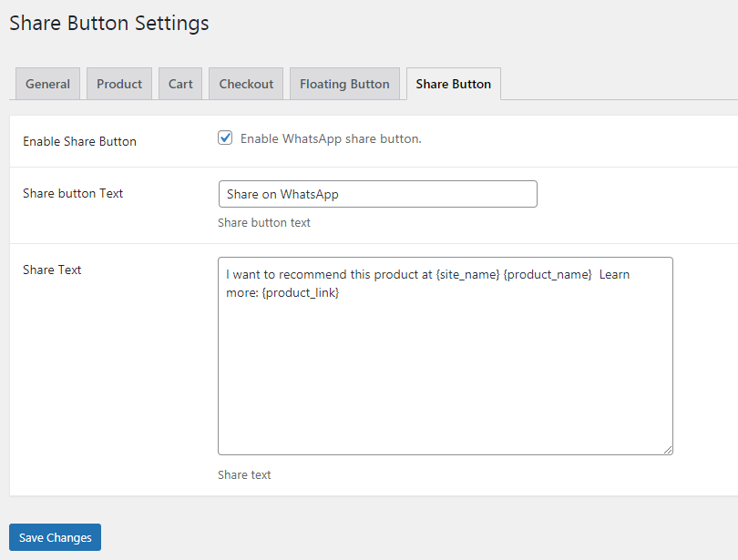This screenshot has height=560, width=738.
Task: Click inside the Share Text textarea's empty area
Action: (x=446, y=376)
